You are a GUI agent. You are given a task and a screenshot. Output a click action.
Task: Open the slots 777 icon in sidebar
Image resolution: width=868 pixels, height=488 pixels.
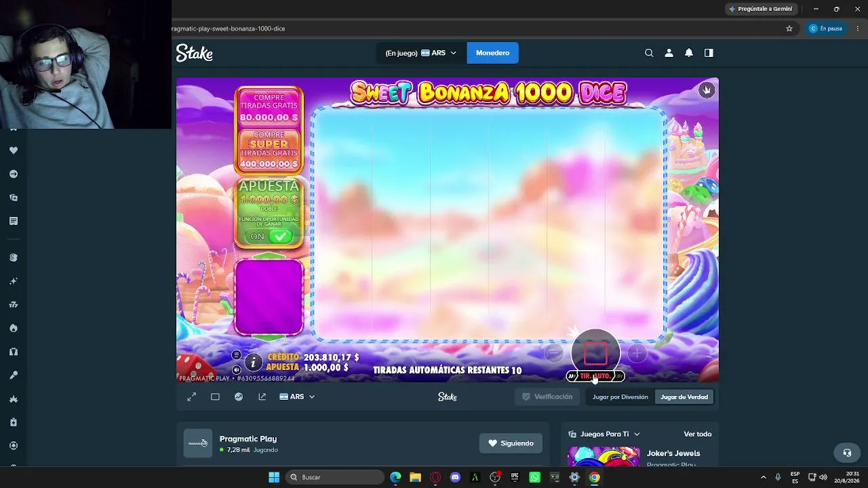[x=14, y=305]
